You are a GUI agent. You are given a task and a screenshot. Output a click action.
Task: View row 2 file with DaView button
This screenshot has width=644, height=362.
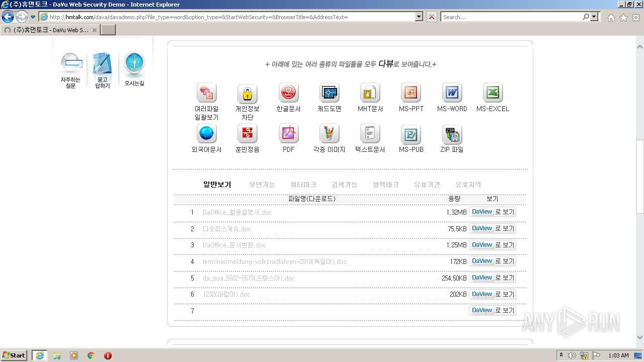493,228
